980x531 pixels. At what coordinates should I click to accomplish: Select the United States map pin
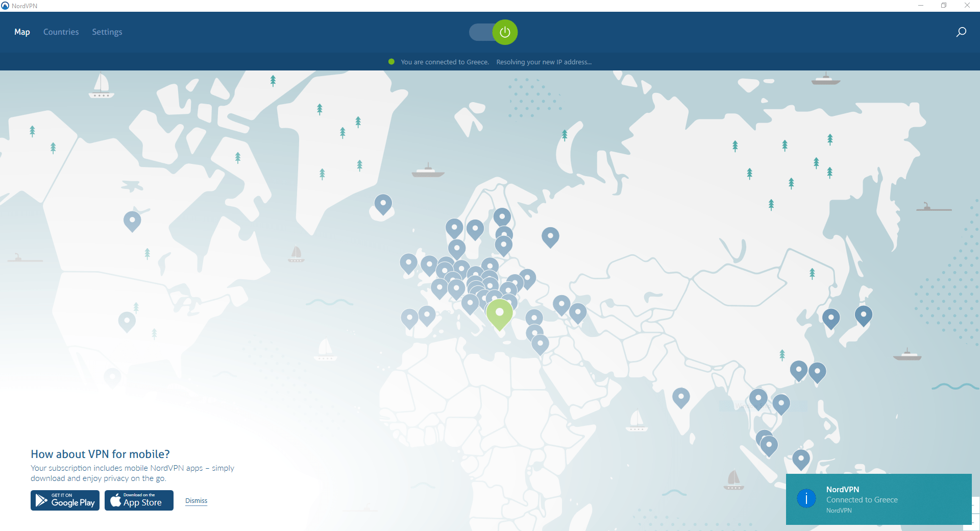pos(127,321)
